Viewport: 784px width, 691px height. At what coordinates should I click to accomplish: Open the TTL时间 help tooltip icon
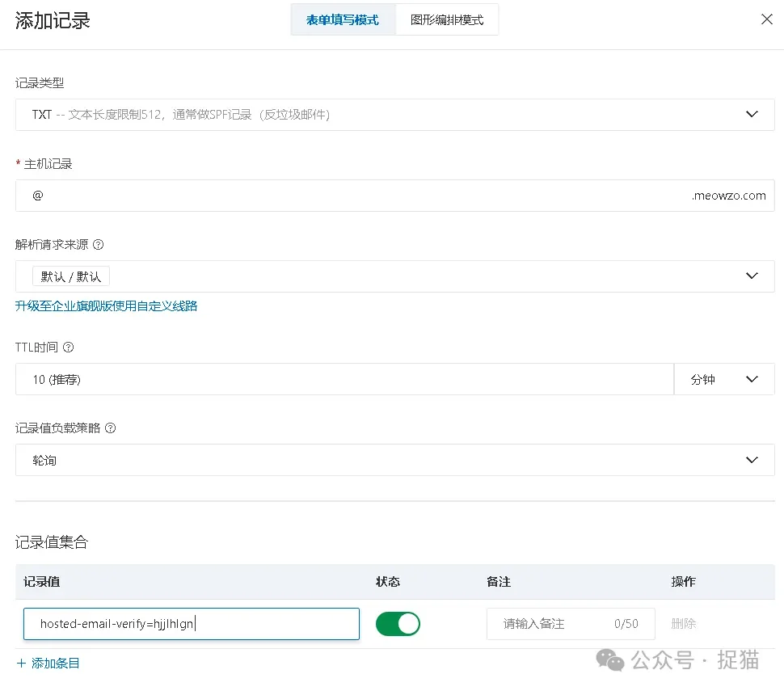[68, 347]
